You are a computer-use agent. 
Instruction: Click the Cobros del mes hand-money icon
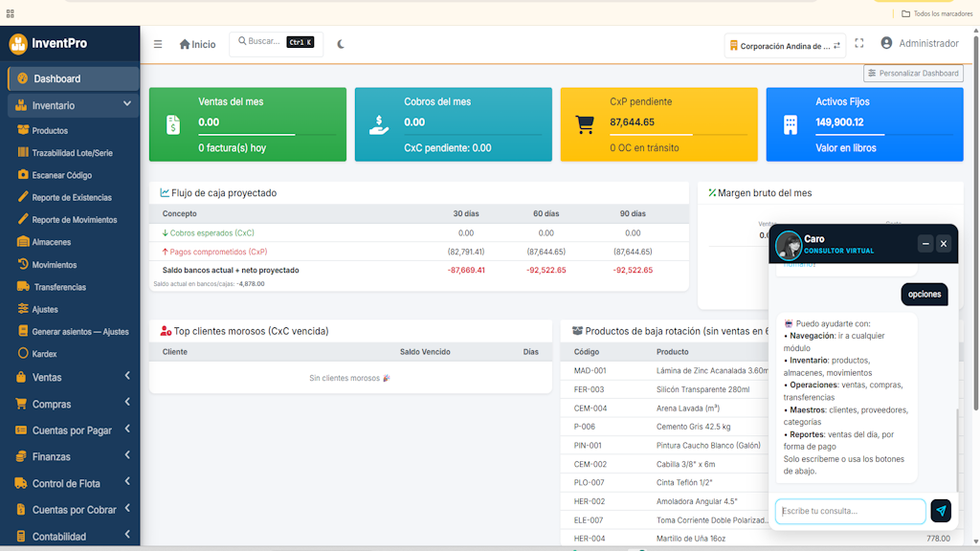[379, 125]
